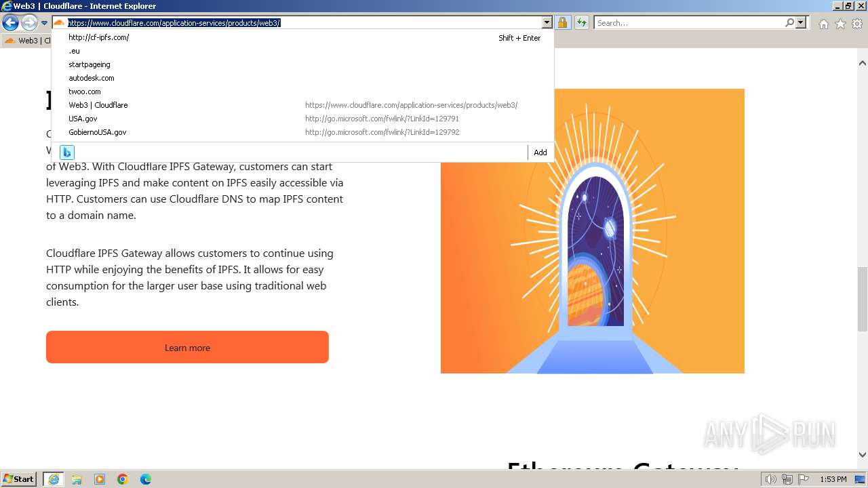
Task: Select Web3 | Cloudflare history entry
Action: click(x=302, y=105)
